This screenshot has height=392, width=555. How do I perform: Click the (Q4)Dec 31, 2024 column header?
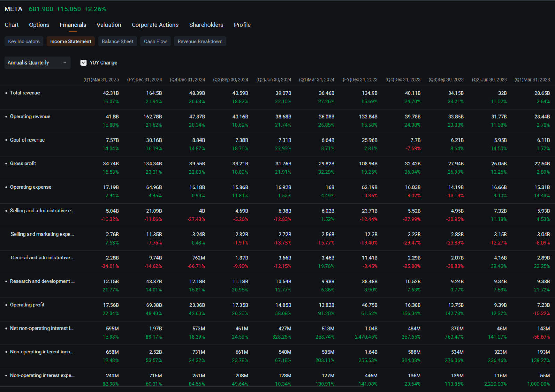click(187, 80)
